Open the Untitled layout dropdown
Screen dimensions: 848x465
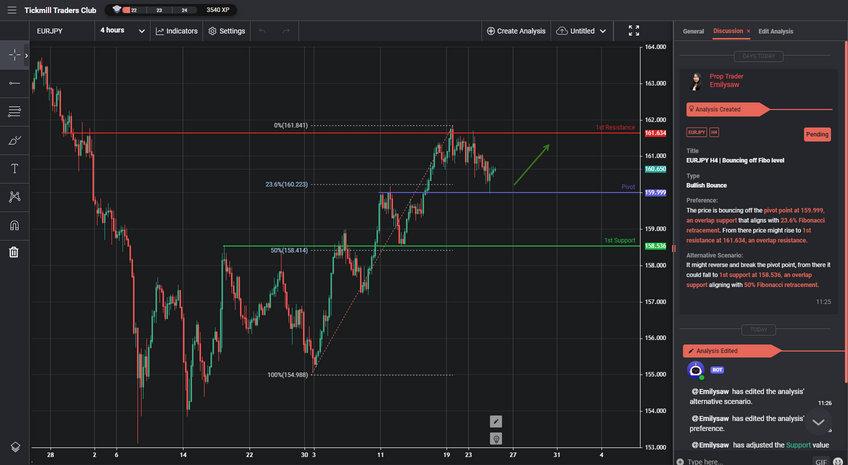tap(581, 31)
